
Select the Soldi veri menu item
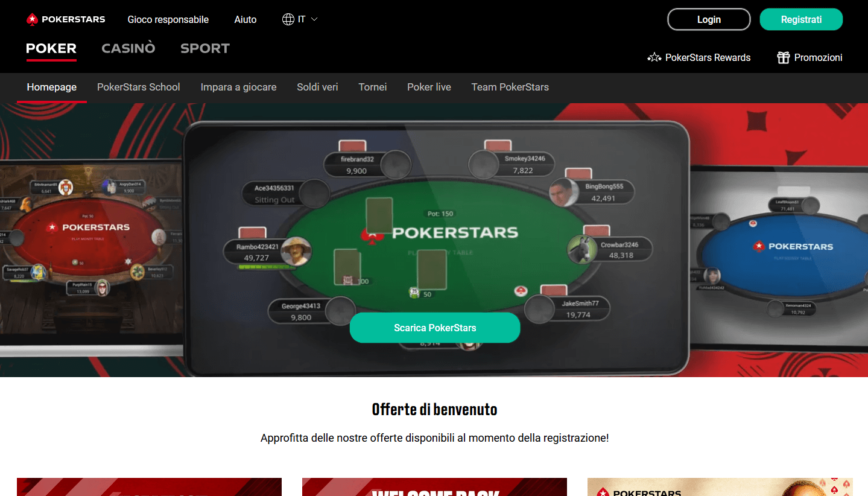[x=317, y=87]
